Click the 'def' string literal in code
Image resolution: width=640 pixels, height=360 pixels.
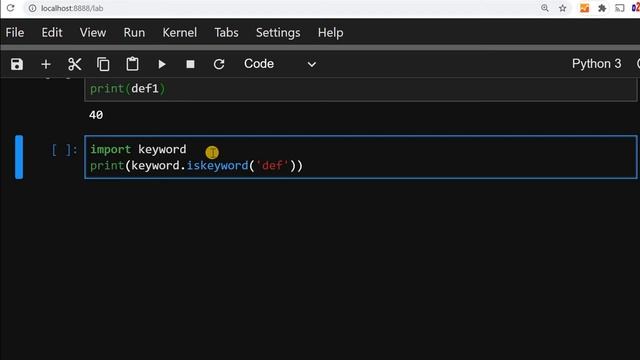pyautogui.click(x=272, y=166)
